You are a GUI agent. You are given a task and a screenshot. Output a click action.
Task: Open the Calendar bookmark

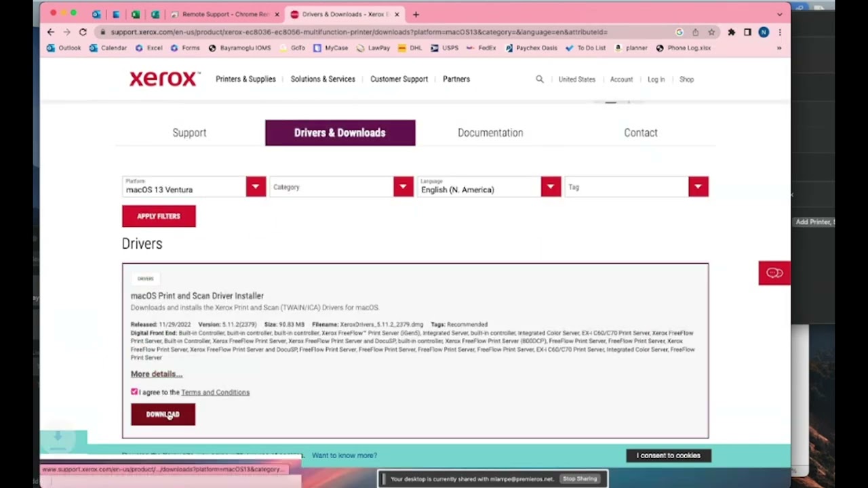[x=108, y=48]
